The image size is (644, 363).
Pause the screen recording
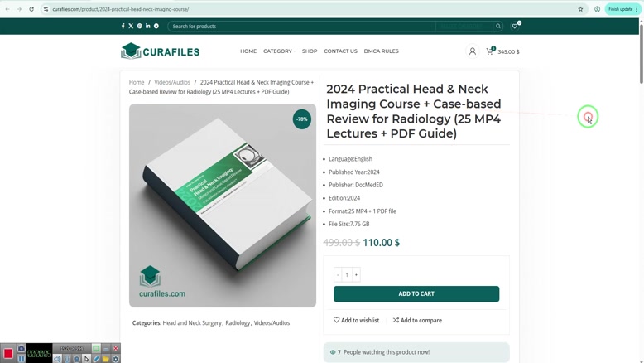coord(21,359)
